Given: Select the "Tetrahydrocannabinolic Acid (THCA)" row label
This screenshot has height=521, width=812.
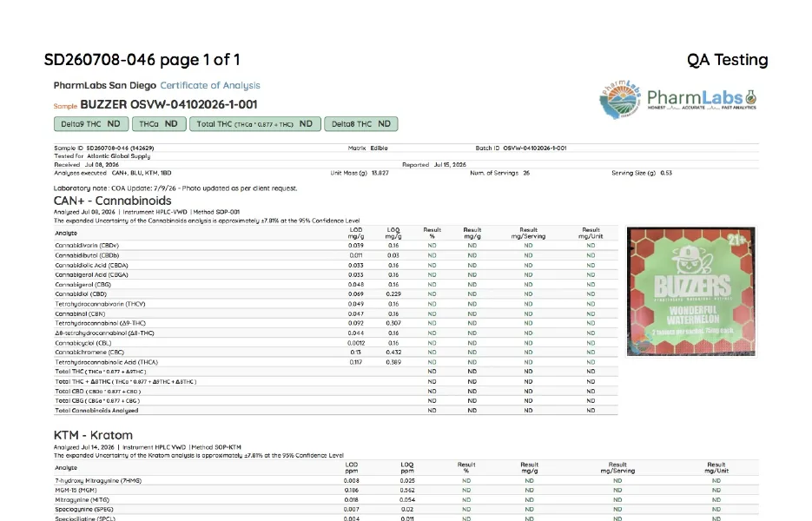Looking at the screenshot, I should (x=106, y=362).
